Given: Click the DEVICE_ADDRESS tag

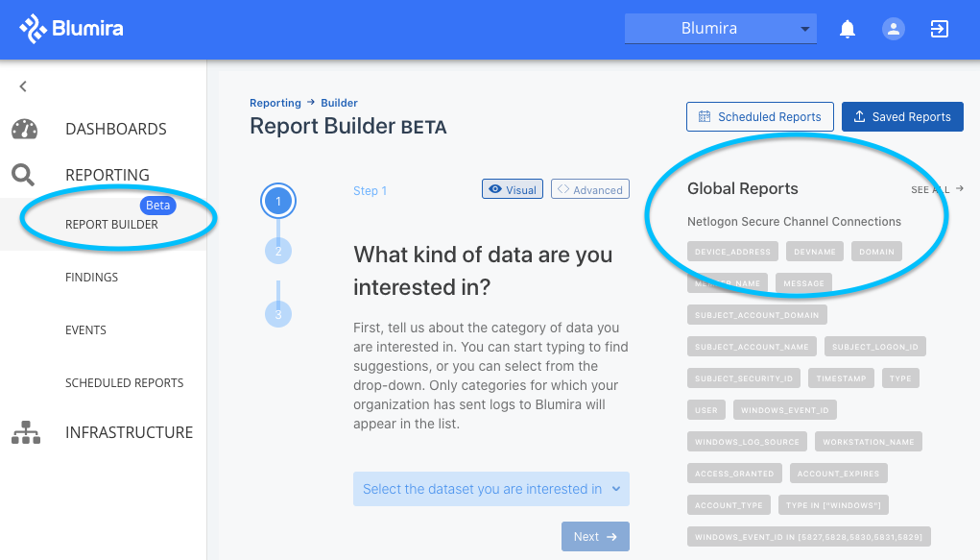Looking at the screenshot, I should 732,252.
